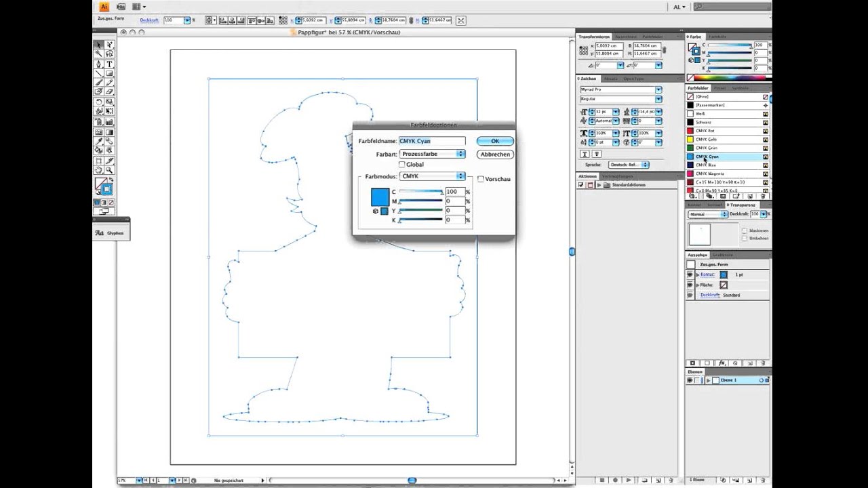Select the Pencil tool
The width and height of the screenshot is (868, 488).
[110, 82]
